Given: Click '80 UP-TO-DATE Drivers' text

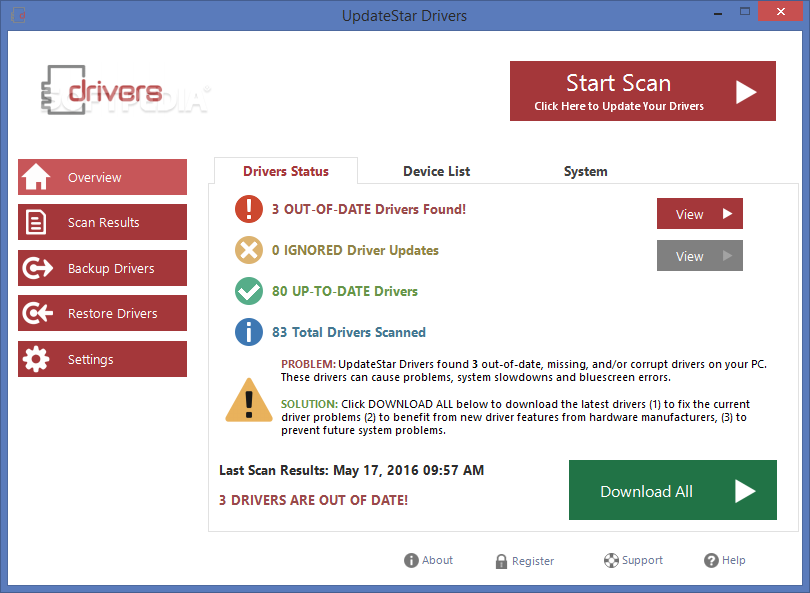Looking at the screenshot, I should pyautogui.click(x=345, y=291).
